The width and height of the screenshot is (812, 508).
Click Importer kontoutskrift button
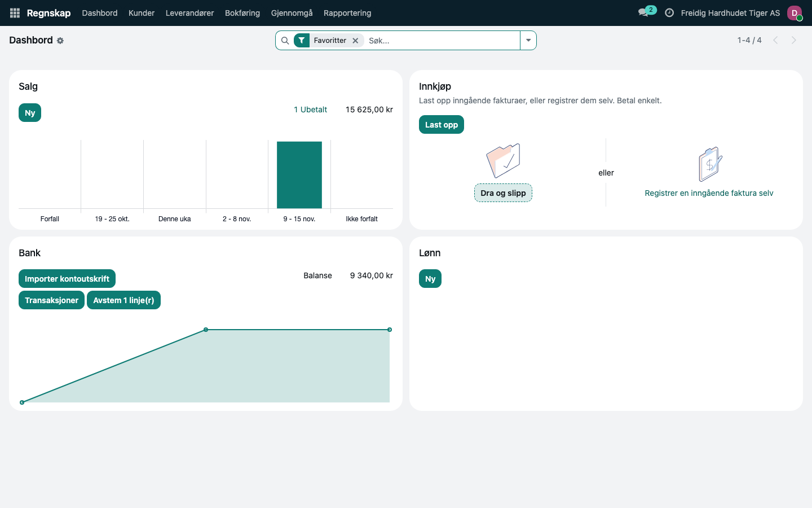pos(67,279)
